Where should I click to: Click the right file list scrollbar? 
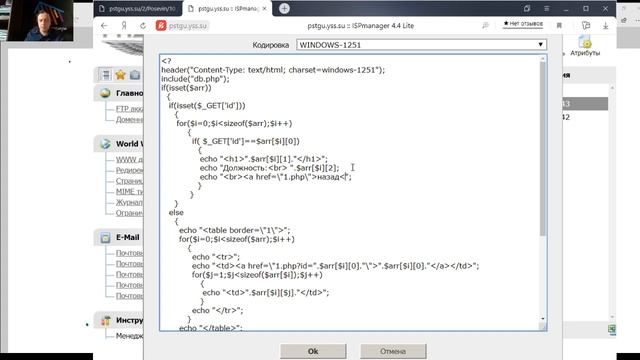pos(612,202)
